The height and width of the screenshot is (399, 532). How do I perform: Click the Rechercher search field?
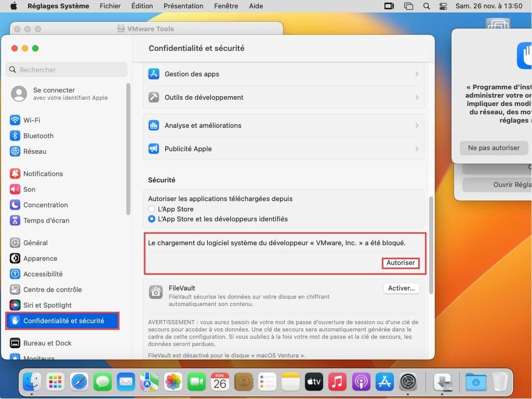tap(66, 70)
